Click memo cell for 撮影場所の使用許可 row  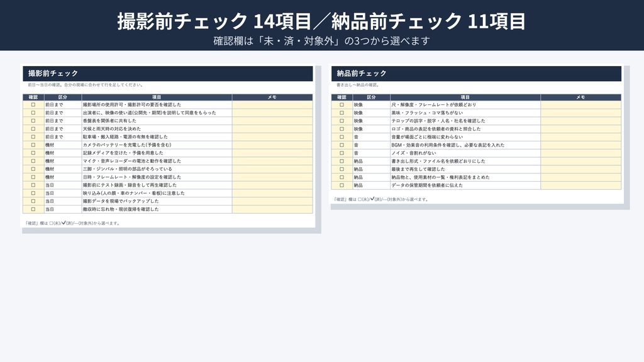[x=272, y=105]
